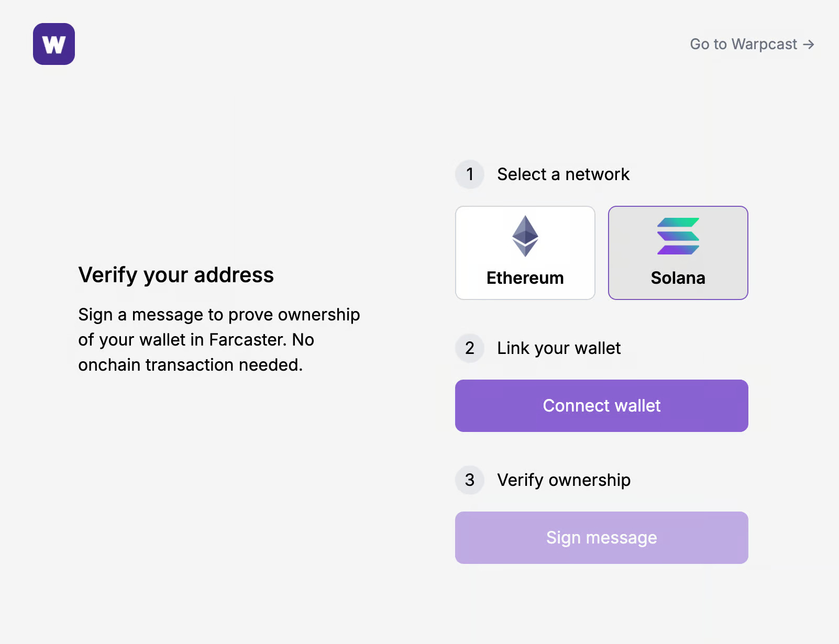Screen dimensions: 839x644
Task: Click the Link your wallet step label
Action: [x=559, y=348]
